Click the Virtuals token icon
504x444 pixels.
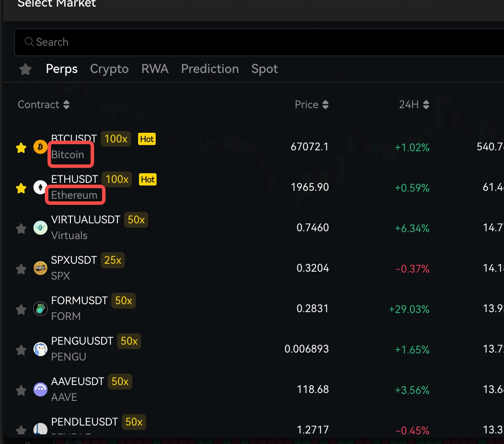40,228
